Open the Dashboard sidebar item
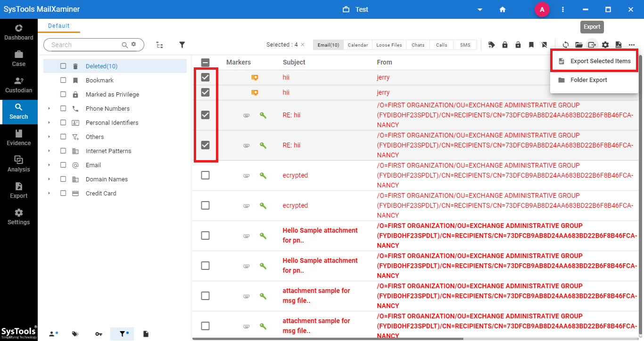Image resolution: width=644 pixels, height=341 pixels. 19,32
